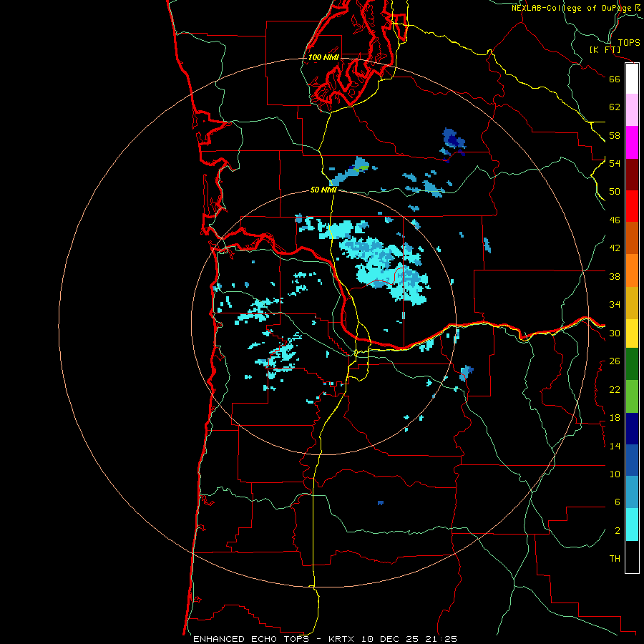The height and width of the screenshot is (644, 644).
Task: Click the gold 34–38 kft swatch
Action: click(632, 303)
